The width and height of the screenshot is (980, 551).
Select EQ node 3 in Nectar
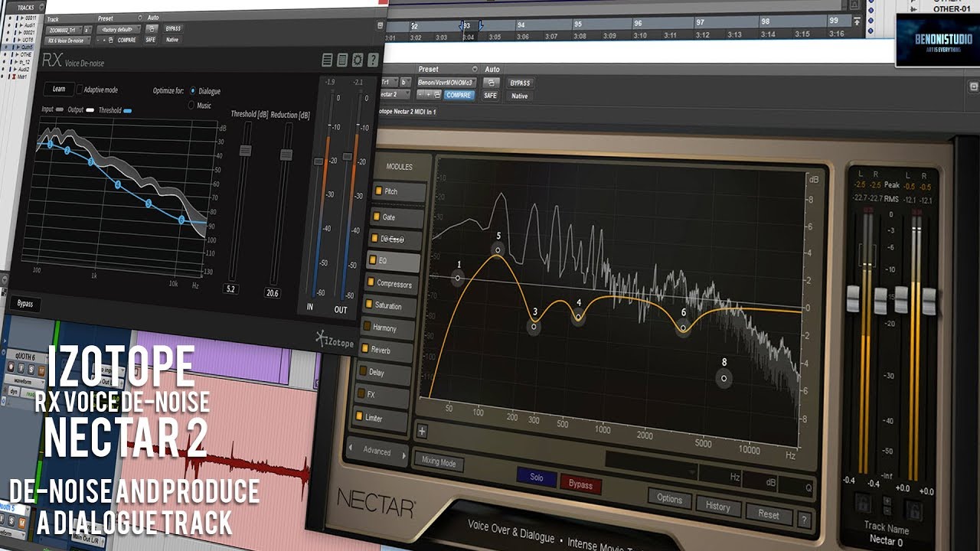pos(534,326)
